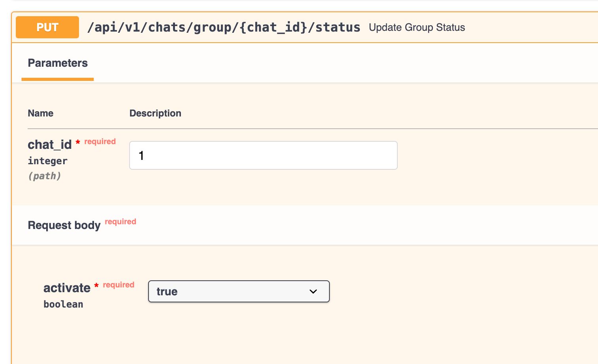
Task: Click the red asterisk next to activate
Action: [96, 285]
